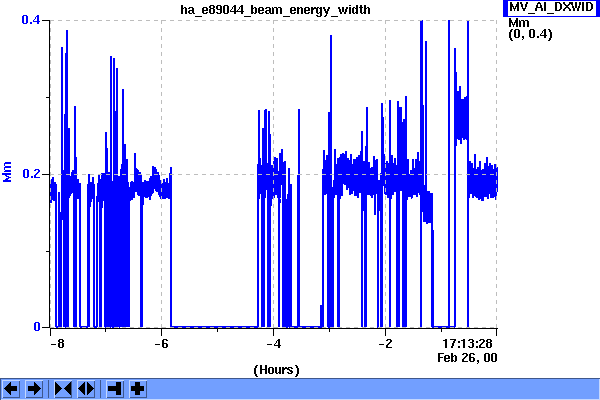
Task: Click the -8 hours x-axis tick label
Action: tap(56, 344)
